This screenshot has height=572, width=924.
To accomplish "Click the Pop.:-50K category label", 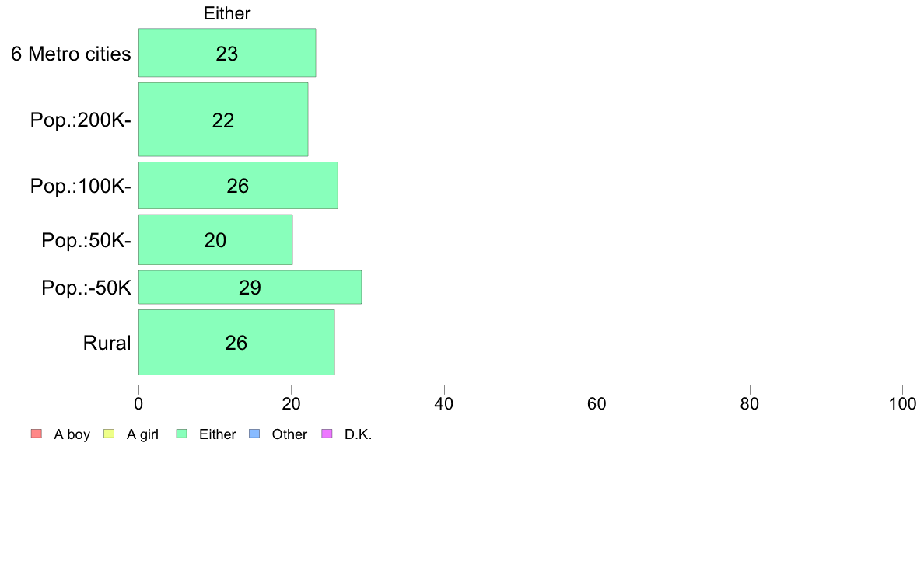I will tap(86, 288).
